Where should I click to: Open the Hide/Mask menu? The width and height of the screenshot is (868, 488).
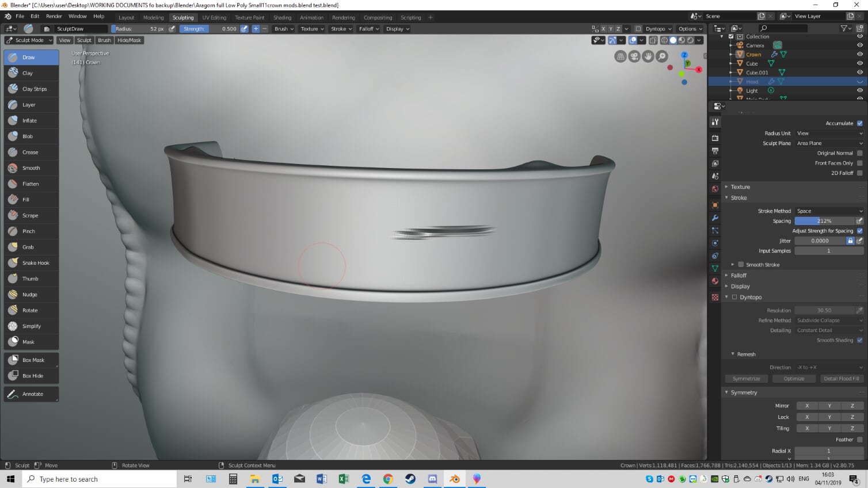coord(129,40)
